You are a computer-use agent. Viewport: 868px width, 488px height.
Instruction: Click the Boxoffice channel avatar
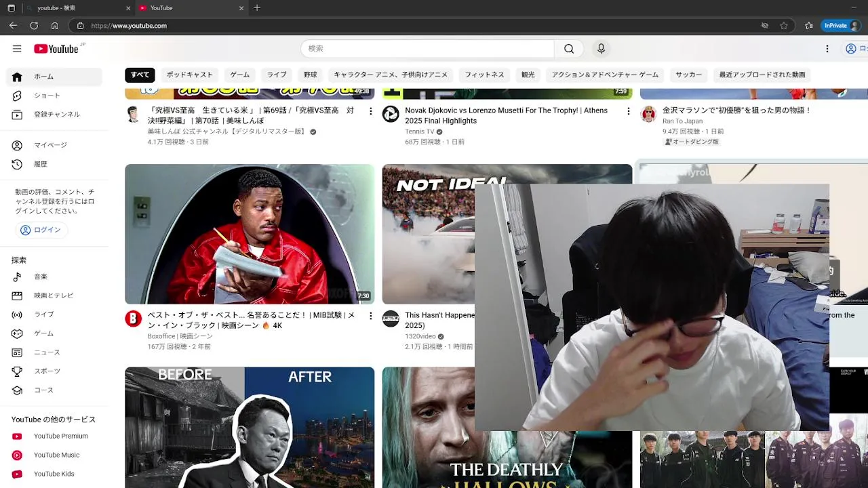(x=134, y=319)
